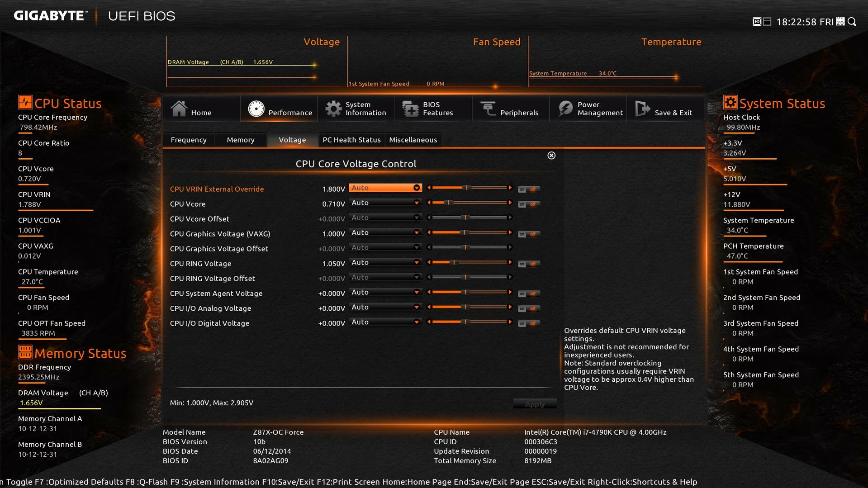The width and height of the screenshot is (868, 488).
Task: Click the CPU I/O Digital Voltage slider handle
Action: (465, 322)
